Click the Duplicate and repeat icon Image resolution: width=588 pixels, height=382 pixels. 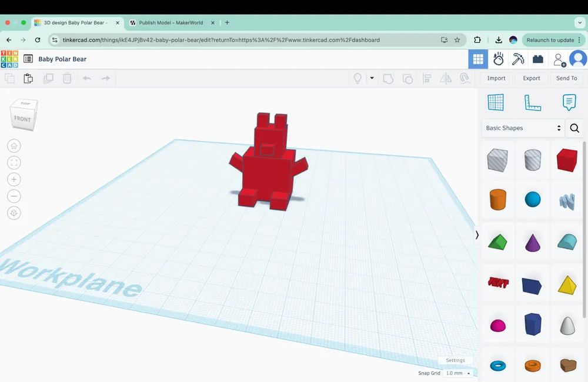click(48, 78)
